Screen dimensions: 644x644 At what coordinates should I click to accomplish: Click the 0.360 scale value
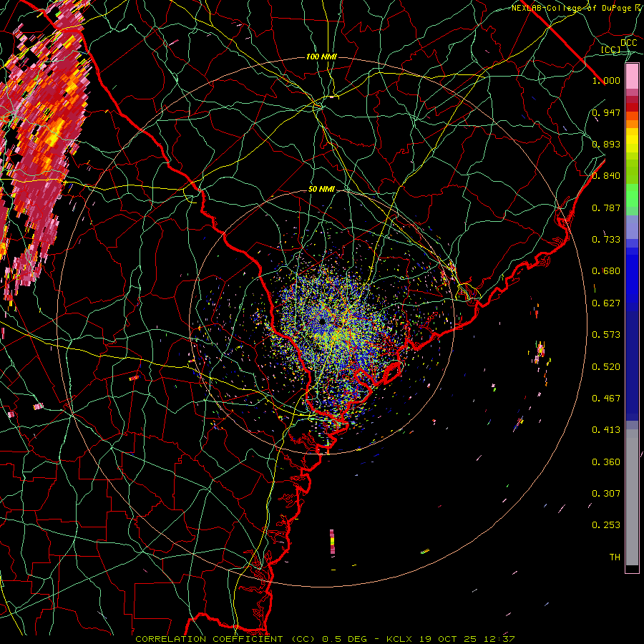[606, 462]
